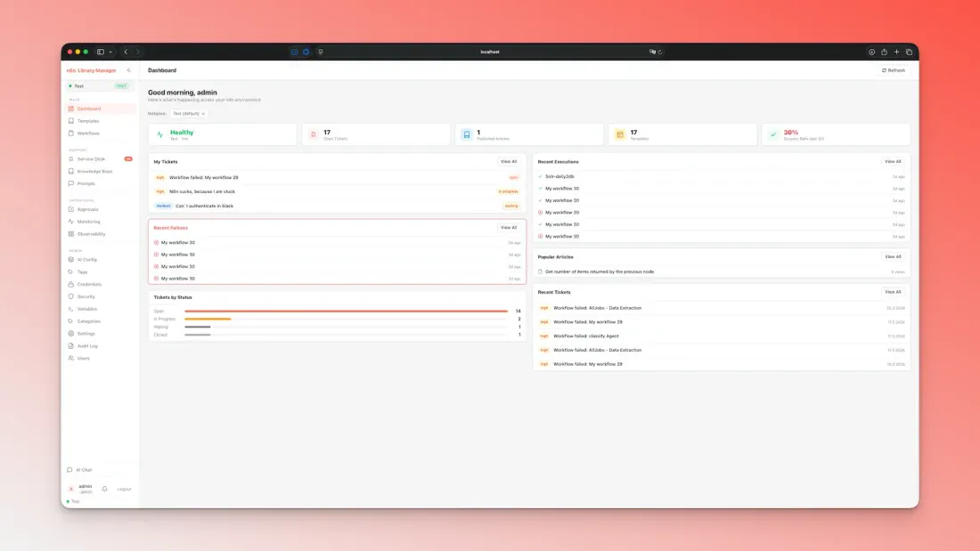Open article 'Get number of items returned by the previous node'
Screen dimensions: 980x551
tap(722, 271)
